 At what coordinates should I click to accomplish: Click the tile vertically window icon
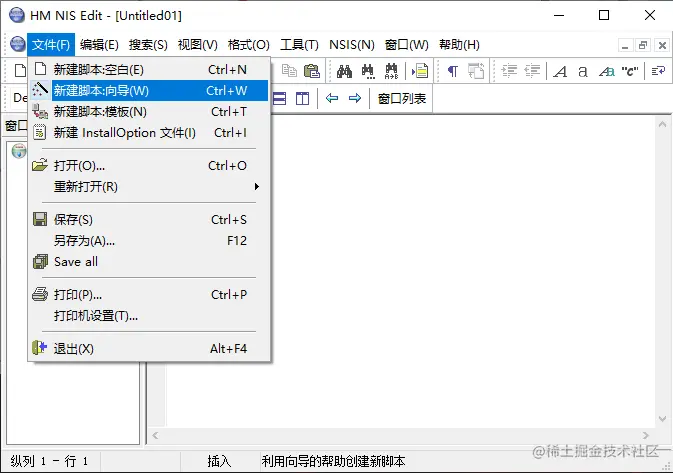(302, 99)
